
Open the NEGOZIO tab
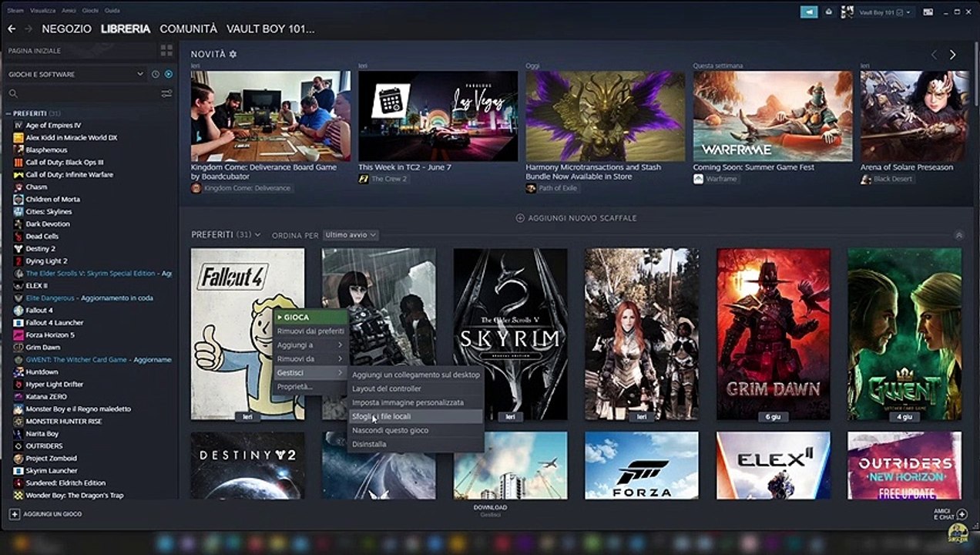pos(66,29)
